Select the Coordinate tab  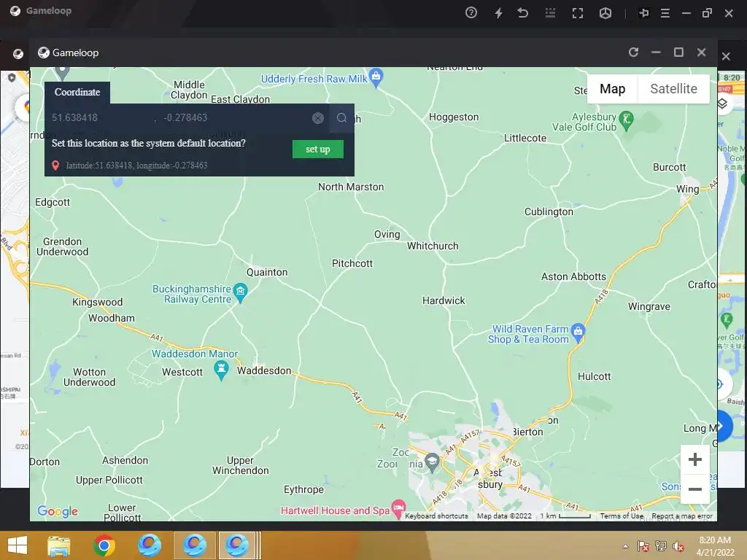coord(77,93)
